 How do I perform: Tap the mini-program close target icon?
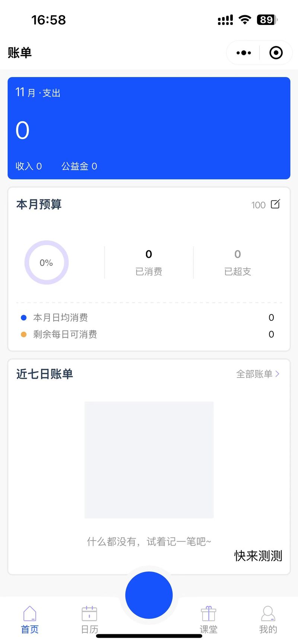pos(276,53)
